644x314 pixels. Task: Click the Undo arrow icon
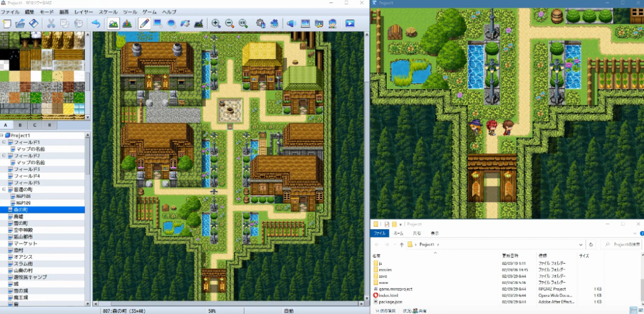[x=96, y=24]
